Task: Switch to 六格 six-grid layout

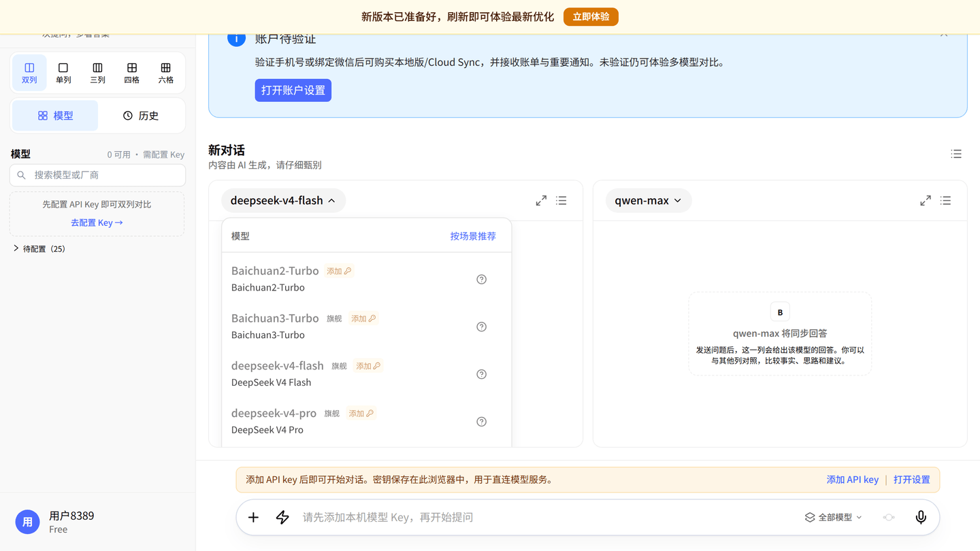Action: (x=165, y=73)
